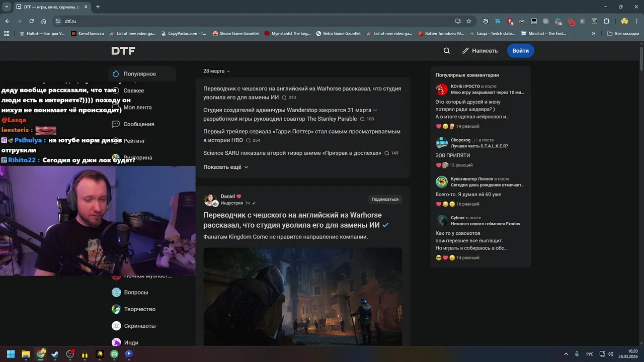Open Steam from the taskbar
The height and width of the screenshot is (362, 644).
[x=55, y=354]
